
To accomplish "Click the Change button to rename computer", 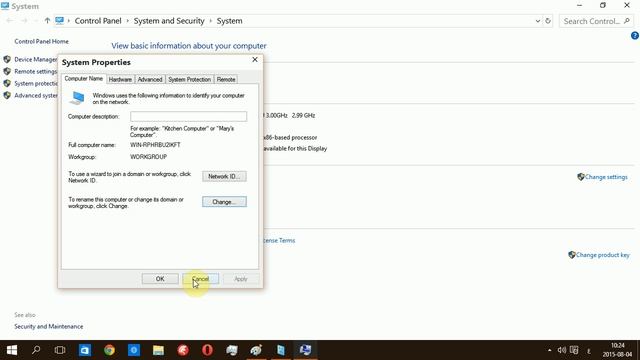I will point(224,202).
